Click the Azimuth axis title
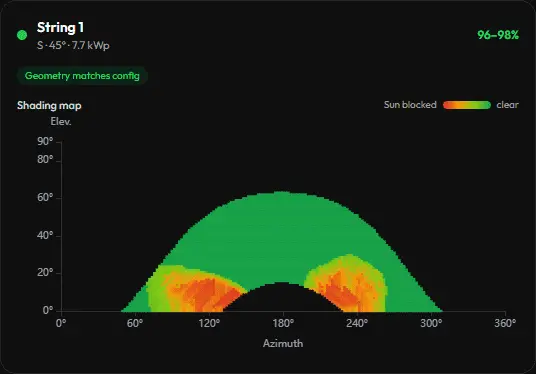 [283, 343]
